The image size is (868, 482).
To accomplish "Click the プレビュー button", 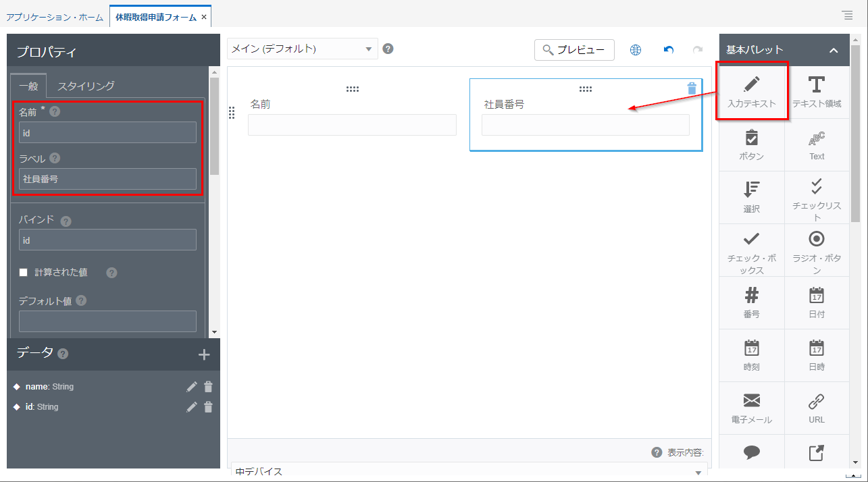I will (x=574, y=50).
